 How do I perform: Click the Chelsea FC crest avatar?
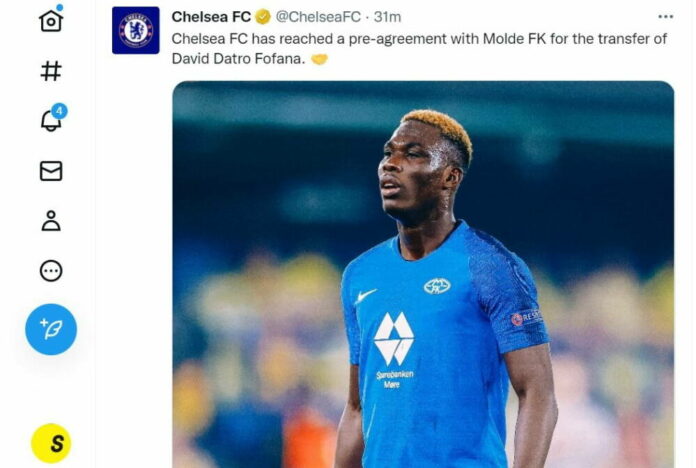(136, 30)
